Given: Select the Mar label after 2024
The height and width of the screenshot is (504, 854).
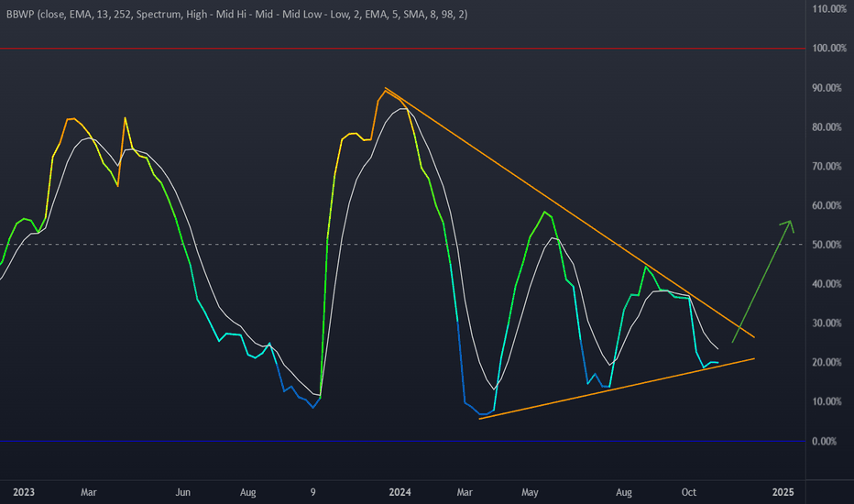Looking at the screenshot, I should click(x=465, y=492).
